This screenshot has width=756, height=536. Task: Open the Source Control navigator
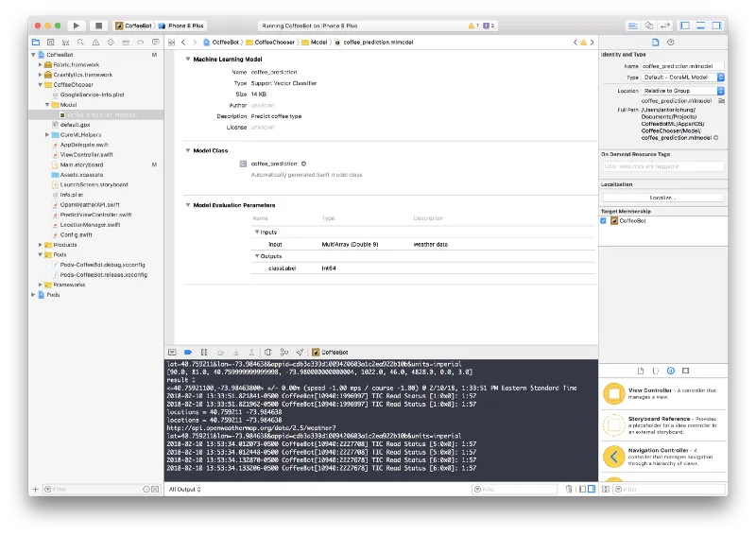tap(51, 43)
